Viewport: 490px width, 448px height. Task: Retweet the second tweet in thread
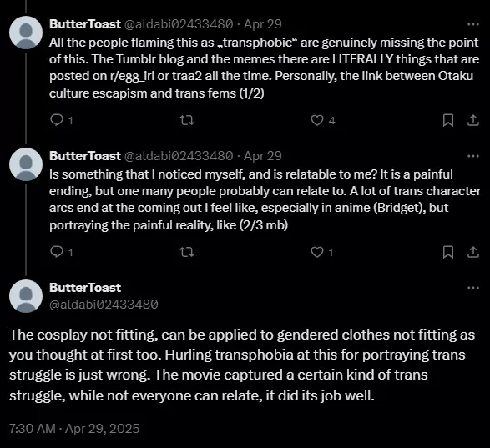pyautogui.click(x=188, y=252)
